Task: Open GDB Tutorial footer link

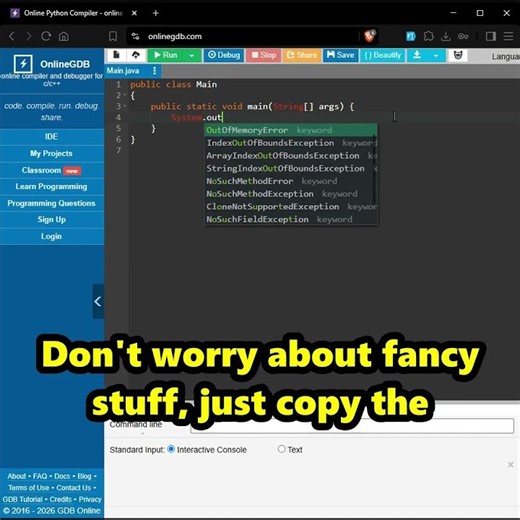Action: coord(22,499)
